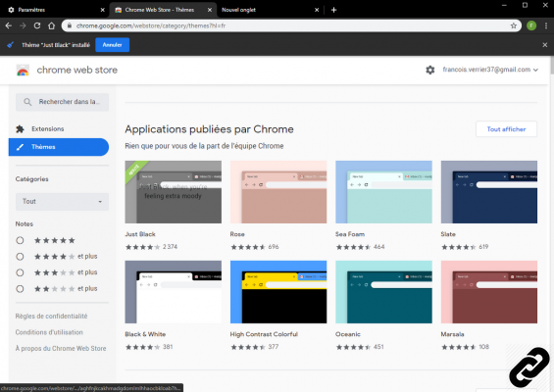The height and width of the screenshot is (392, 554).
Task: Open the Rose theme thumbnail
Action: [x=278, y=192]
